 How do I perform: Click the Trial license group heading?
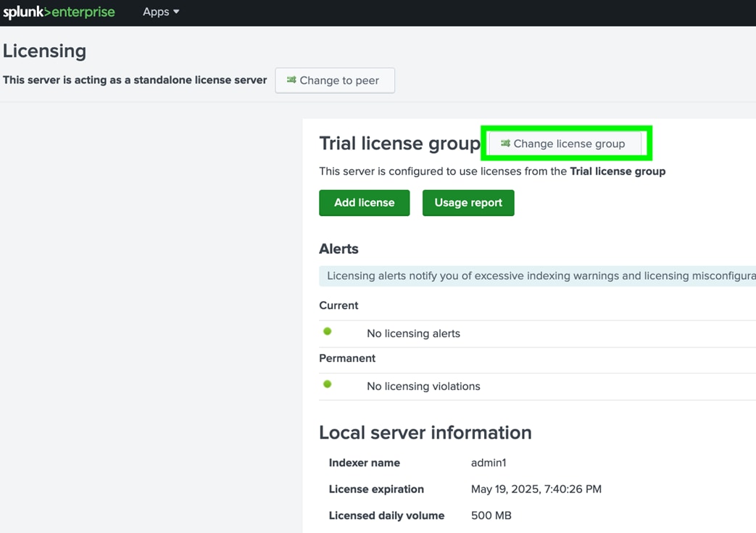pyautogui.click(x=399, y=144)
